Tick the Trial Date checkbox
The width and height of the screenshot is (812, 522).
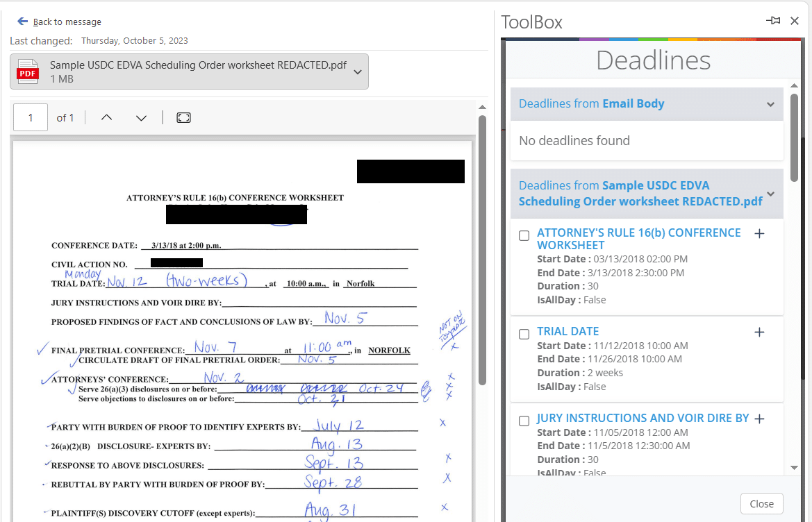[524, 334]
